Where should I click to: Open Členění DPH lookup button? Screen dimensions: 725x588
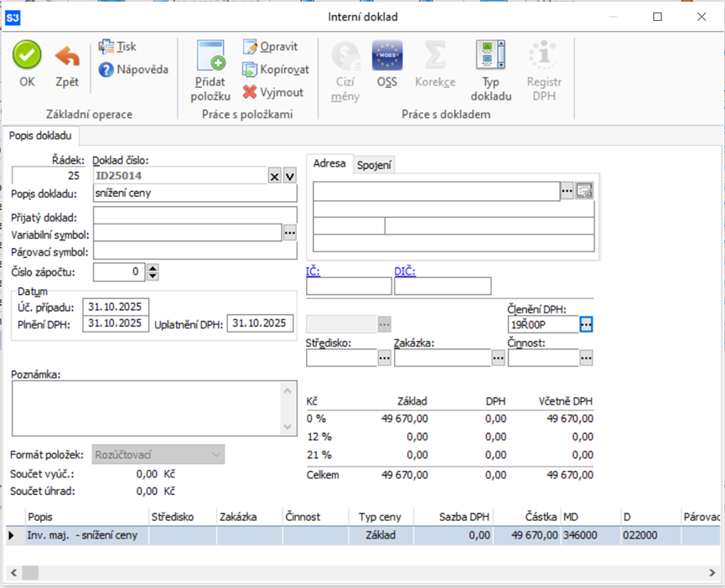click(x=586, y=324)
